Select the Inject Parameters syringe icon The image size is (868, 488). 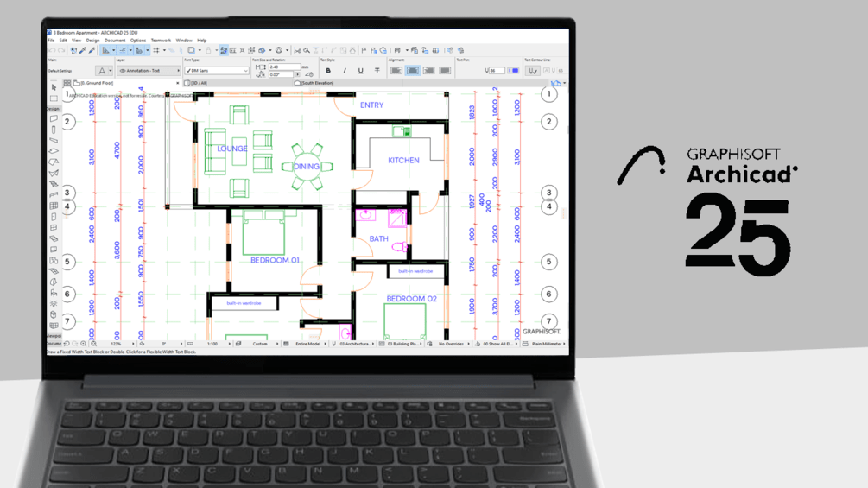92,50
